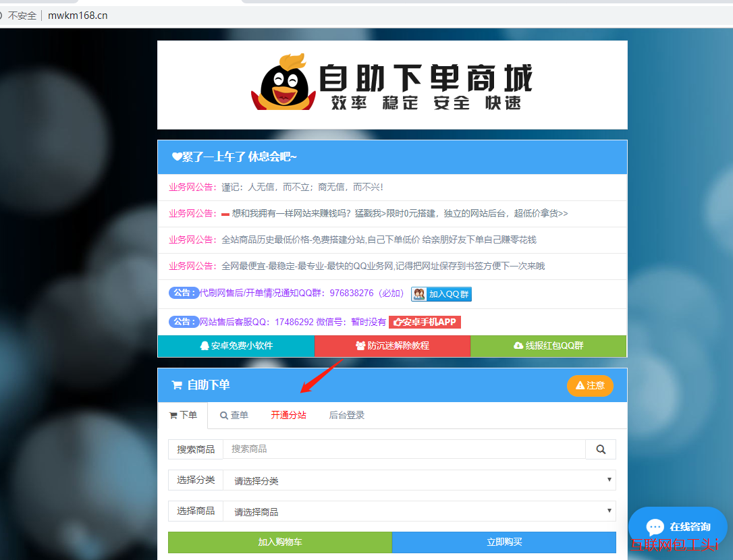The image size is (733, 560).
Task: Click the 立即购买 button
Action: tap(504, 542)
